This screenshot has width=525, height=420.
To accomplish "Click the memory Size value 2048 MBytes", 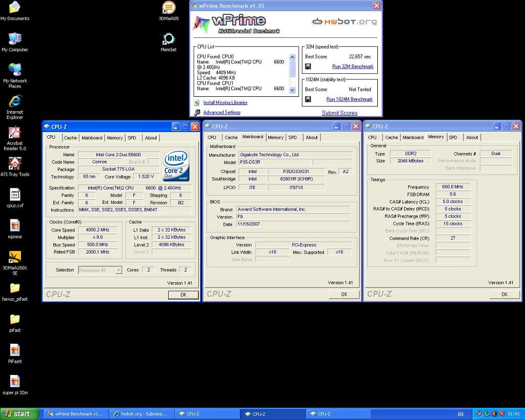I will pos(411,161).
